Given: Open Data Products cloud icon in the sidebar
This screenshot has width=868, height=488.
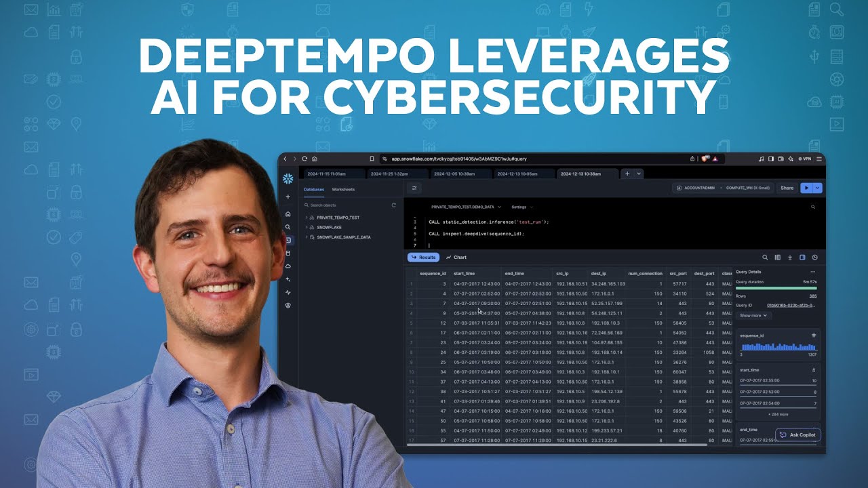Looking at the screenshot, I should [x=288, y=266].
